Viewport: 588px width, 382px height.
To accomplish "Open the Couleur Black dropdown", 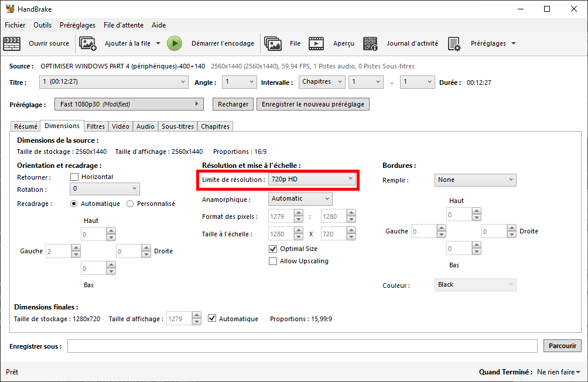I will [x=475, y=285].
